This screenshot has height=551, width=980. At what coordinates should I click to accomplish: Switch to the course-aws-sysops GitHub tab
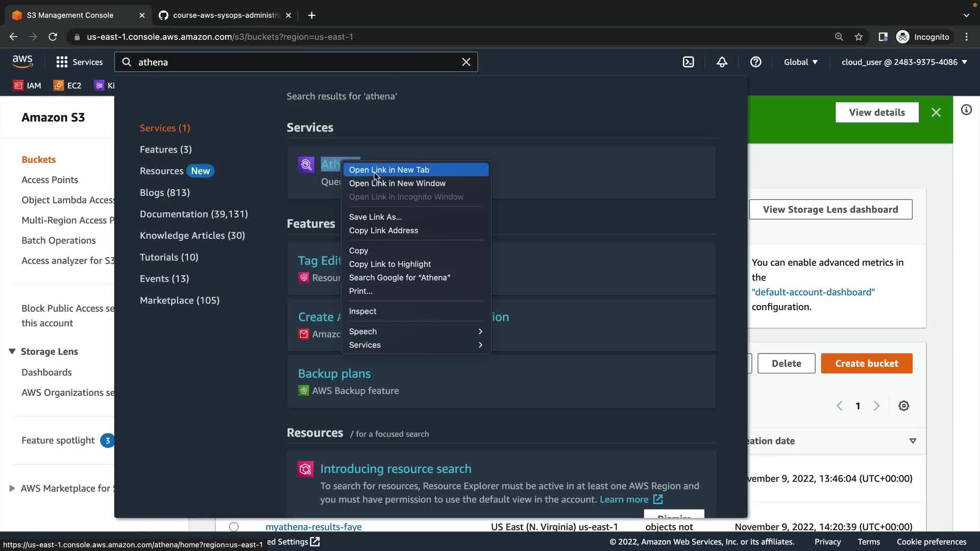(x=226, y=15)
